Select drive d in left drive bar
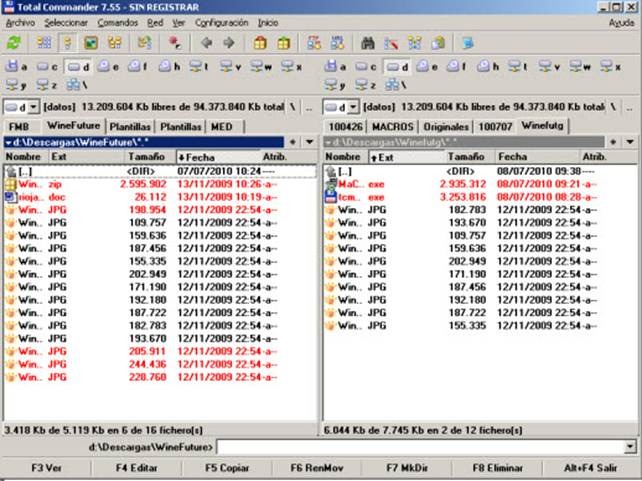This screenshot has width=642, height=481. (78, 66)
